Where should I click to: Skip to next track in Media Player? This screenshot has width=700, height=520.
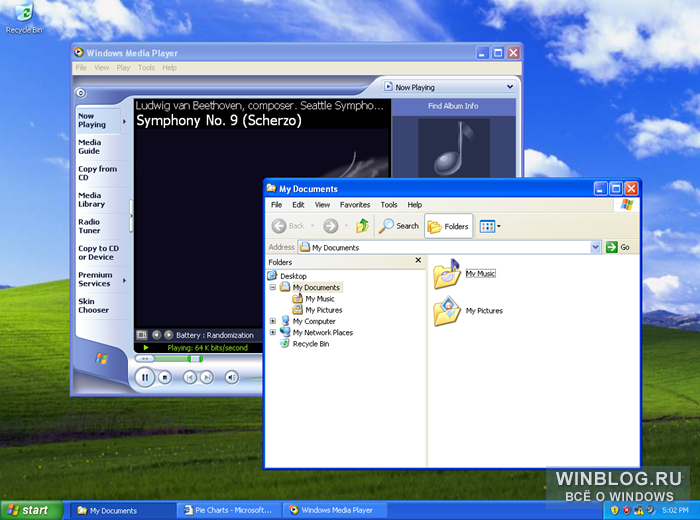click(x=206, y=378)
